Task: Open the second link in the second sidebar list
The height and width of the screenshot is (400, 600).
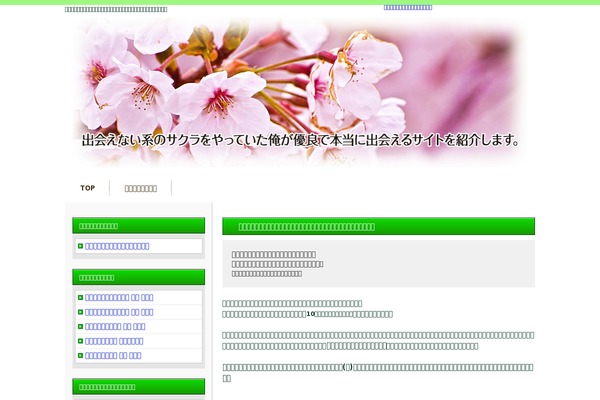Action: [119, 312]
